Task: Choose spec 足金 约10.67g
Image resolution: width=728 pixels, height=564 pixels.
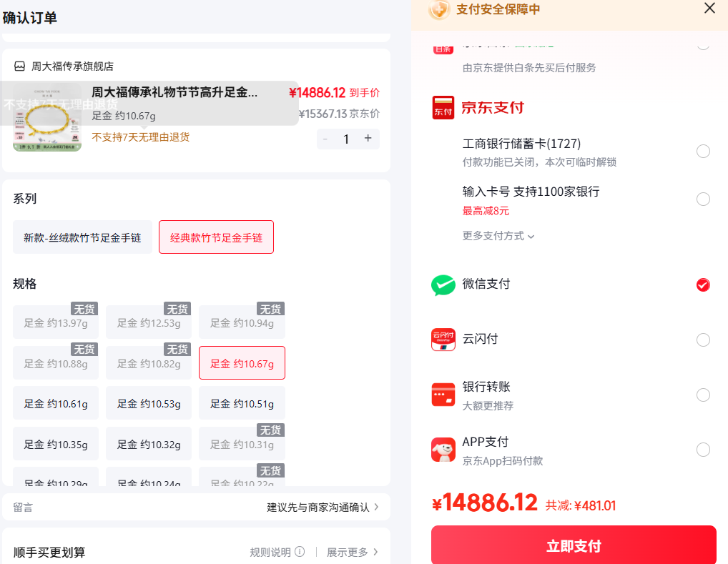Action: click(x=242, y=363)
